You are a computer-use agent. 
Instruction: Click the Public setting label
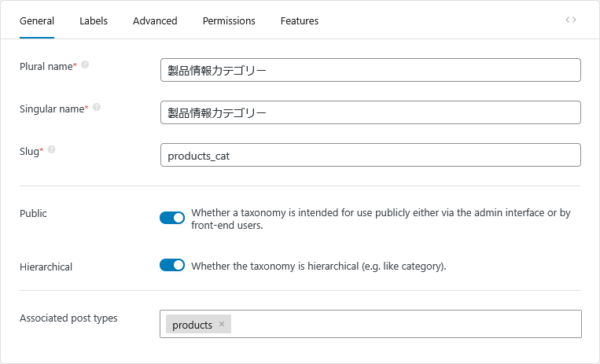click(x=33, y=213)
